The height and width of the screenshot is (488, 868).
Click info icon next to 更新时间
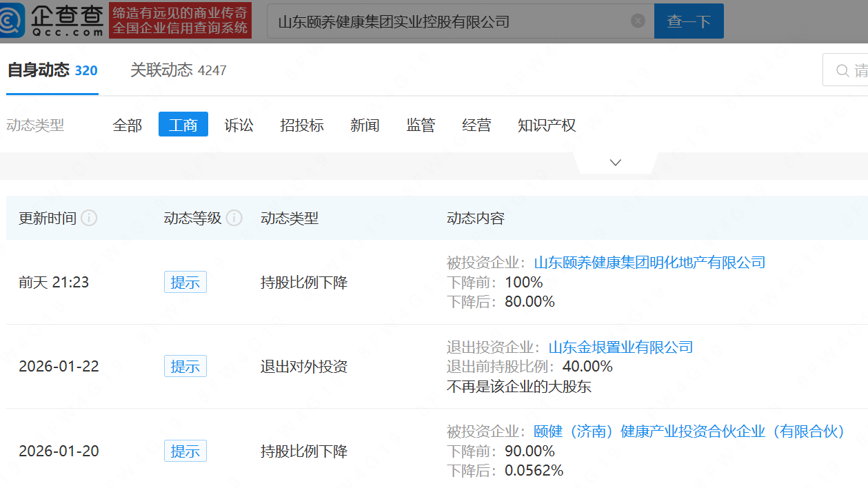(89, 218)
